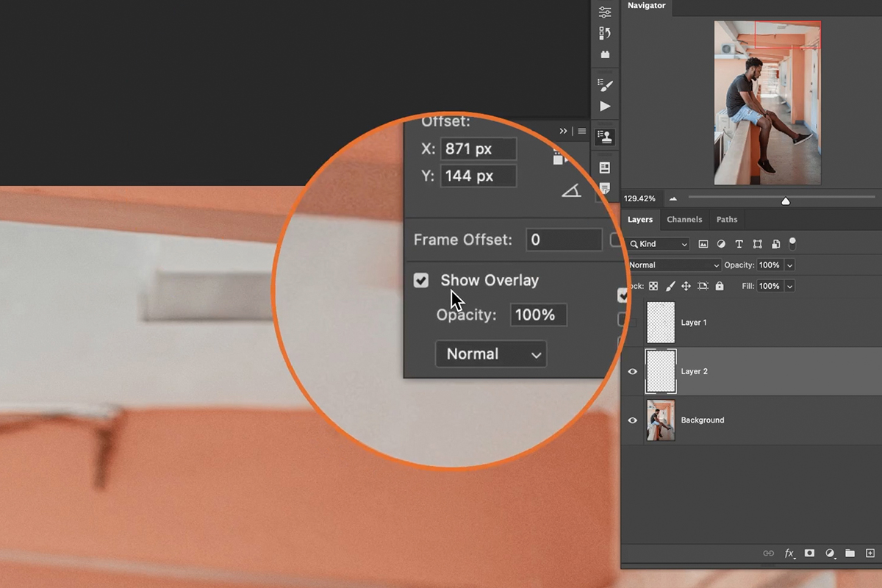This screenshot has height=588, width=882.
Task: Select Layer 1 thumbnail
Action: click(x=661, y=322)
